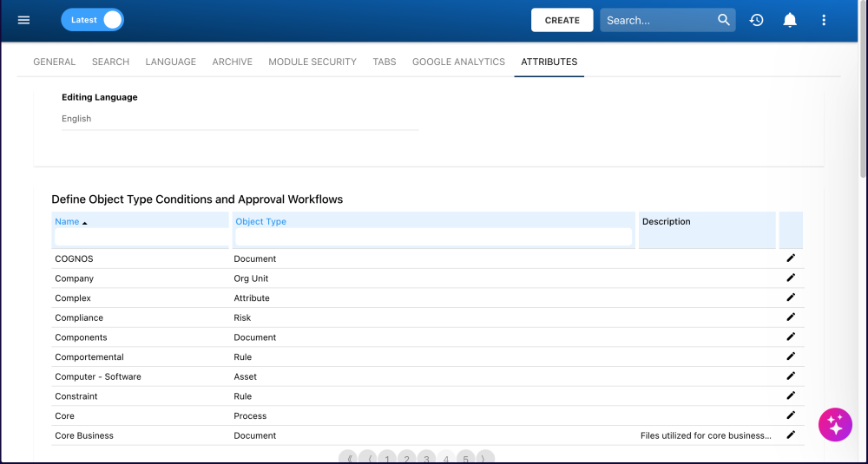Click the Name filter input box
This screenshot has height=464, width=868.
[x=141, y=237]
